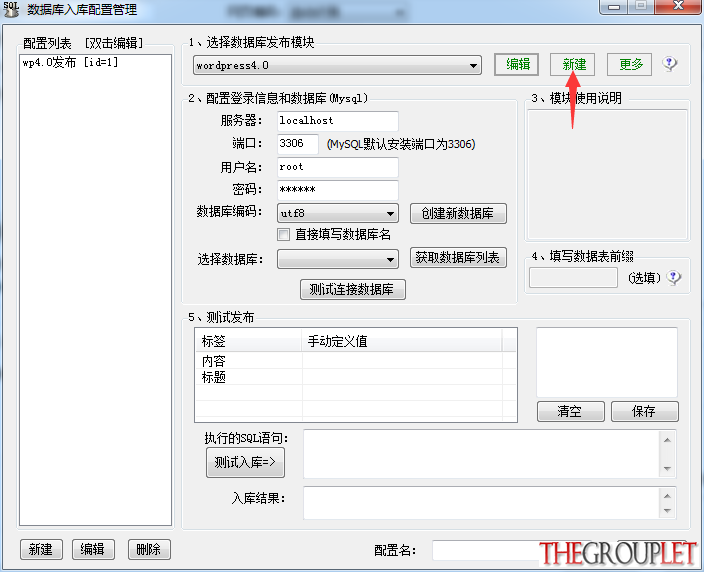Select the 内容 row in the tag table
This screenshot has height=572, width=704.
356,361
